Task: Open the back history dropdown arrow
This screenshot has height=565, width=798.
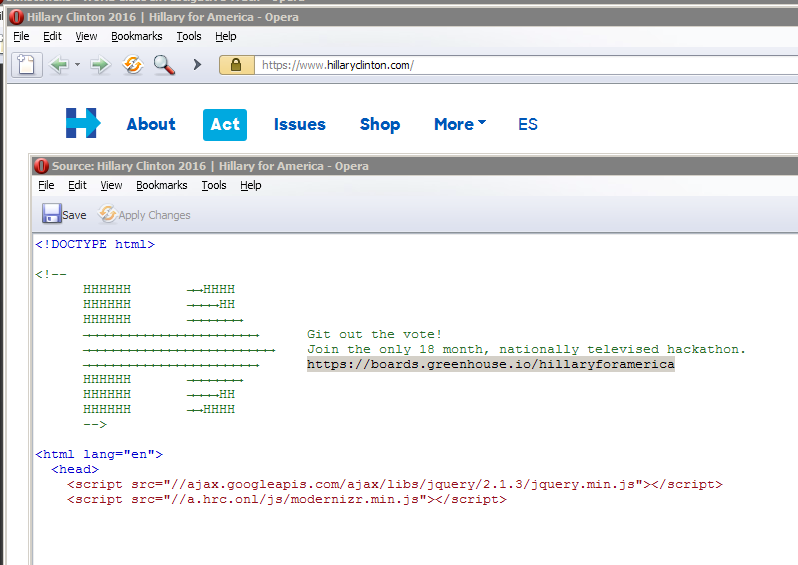Action: coord(77,65)
